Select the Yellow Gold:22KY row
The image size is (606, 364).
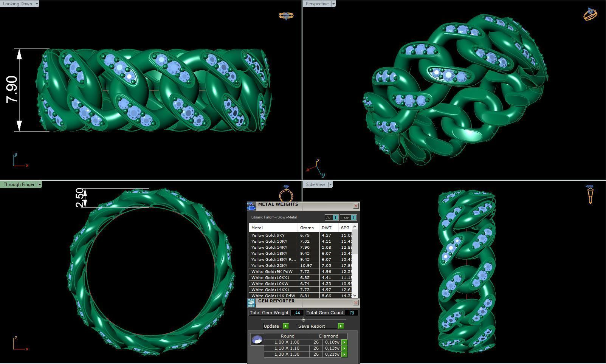coord(301,265)
